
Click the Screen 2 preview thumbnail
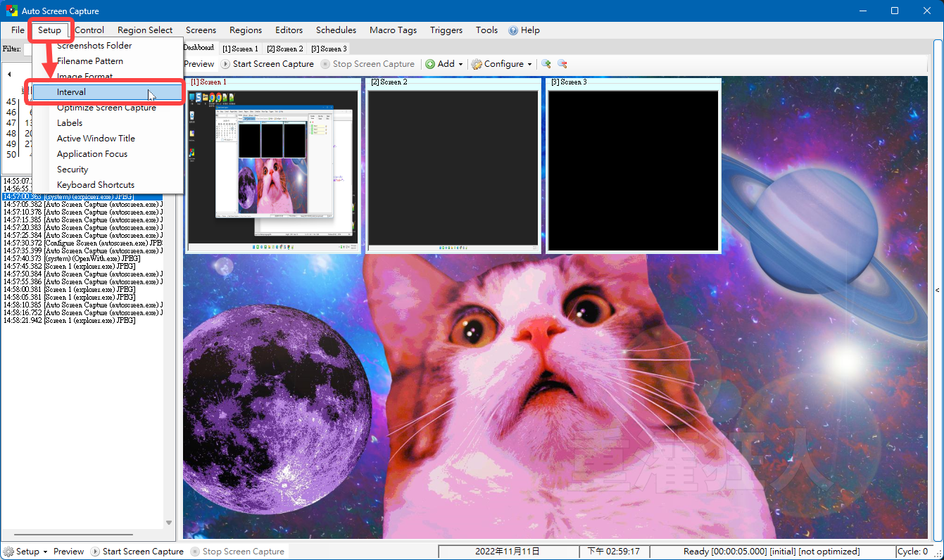click(x=453, y=170)
